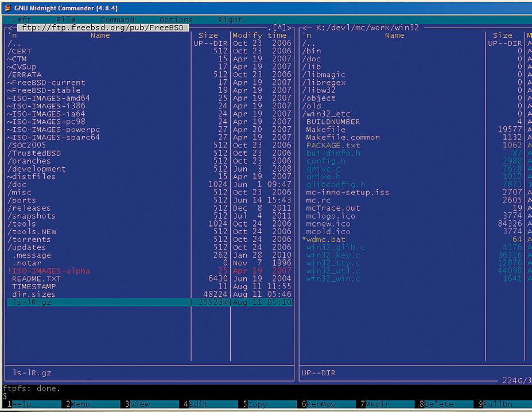Select the /tools.NEW directory
Viewport: 532px width, 412px height.
(x=32, y=231)
